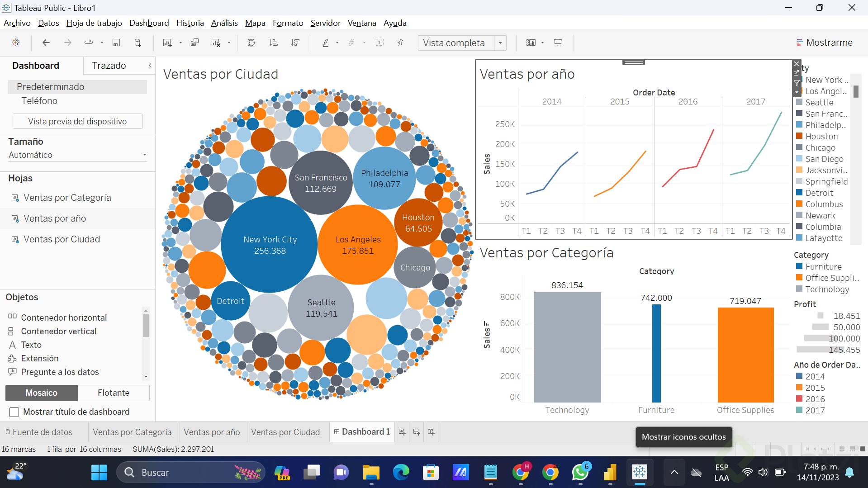Sort ascending using toolbar icon
Viewport: 868px width, 488px height.
click(x=274, y=43)
